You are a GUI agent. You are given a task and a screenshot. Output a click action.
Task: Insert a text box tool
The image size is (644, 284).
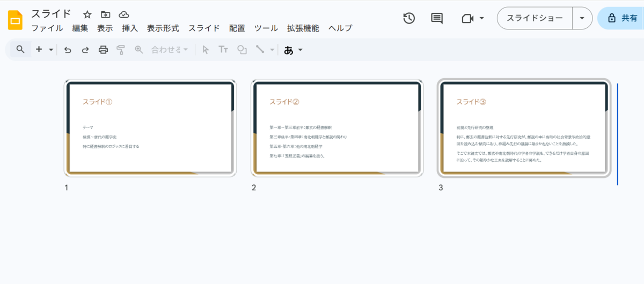coord(223,50)
